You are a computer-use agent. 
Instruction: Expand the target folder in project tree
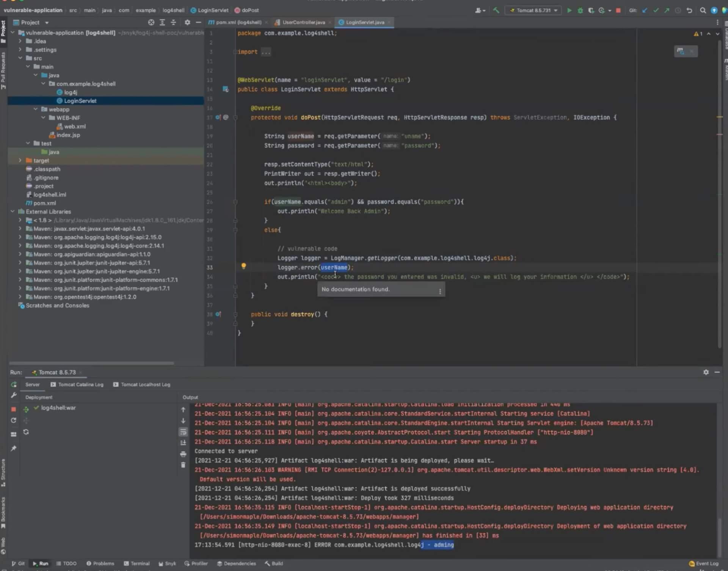21,160
